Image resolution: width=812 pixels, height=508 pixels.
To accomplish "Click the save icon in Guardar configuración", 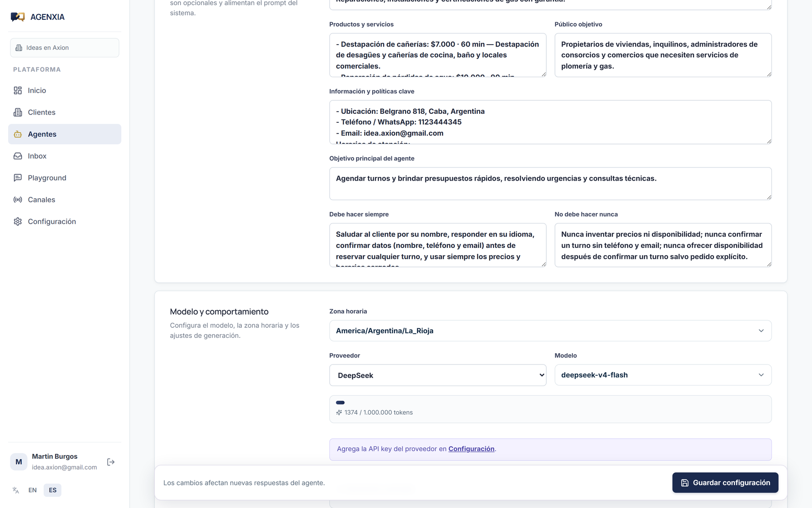I will coord(685,483).
